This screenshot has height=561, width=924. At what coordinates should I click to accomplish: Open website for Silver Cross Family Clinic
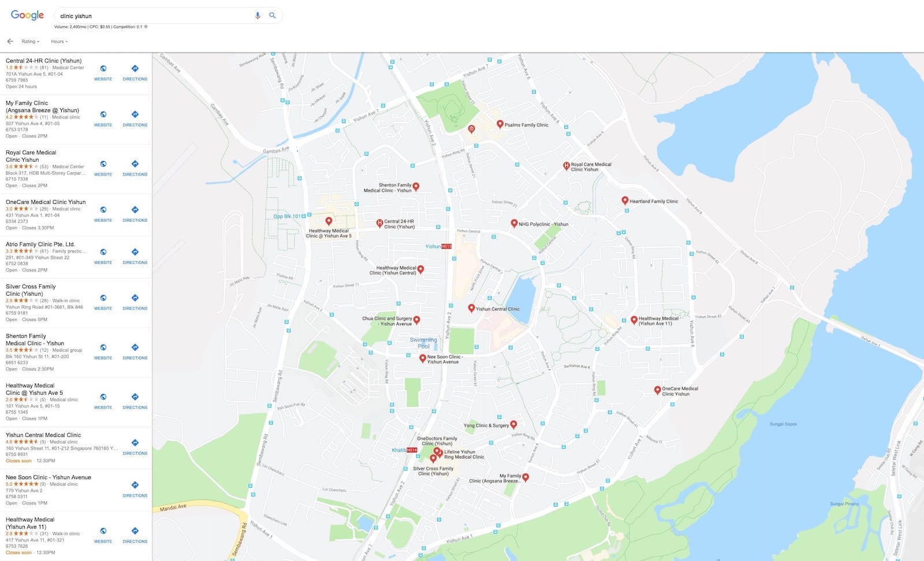pos(103,302)
